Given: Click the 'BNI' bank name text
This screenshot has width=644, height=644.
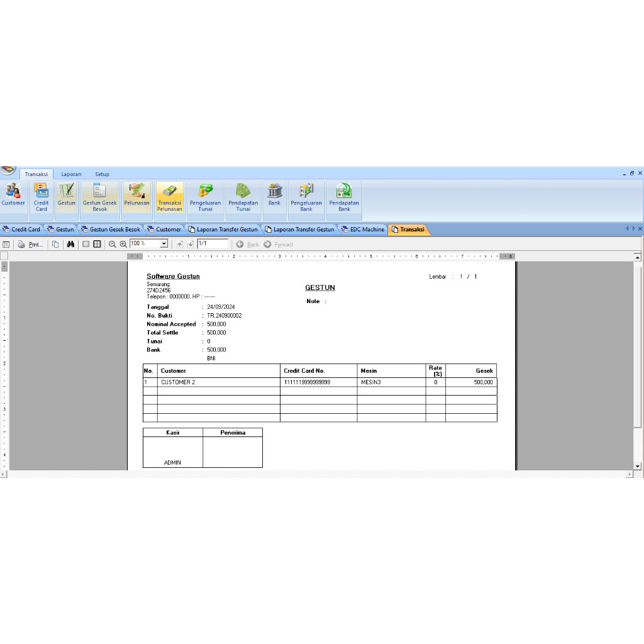Looking at the screenshot, I should pyautogui.click(x=211, y=358).
